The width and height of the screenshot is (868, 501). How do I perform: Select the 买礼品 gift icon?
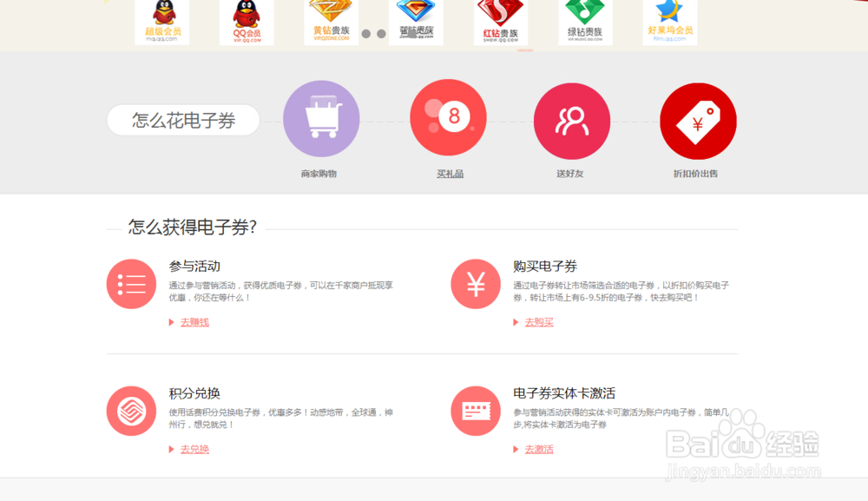[x=448, y=116]
